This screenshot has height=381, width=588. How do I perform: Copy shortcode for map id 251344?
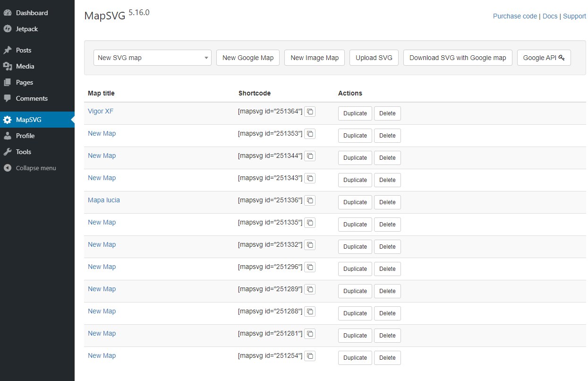[310, 156]
